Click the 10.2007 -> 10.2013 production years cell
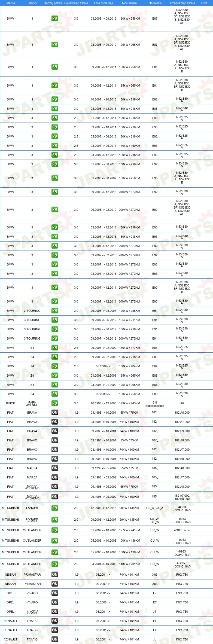 104,99
